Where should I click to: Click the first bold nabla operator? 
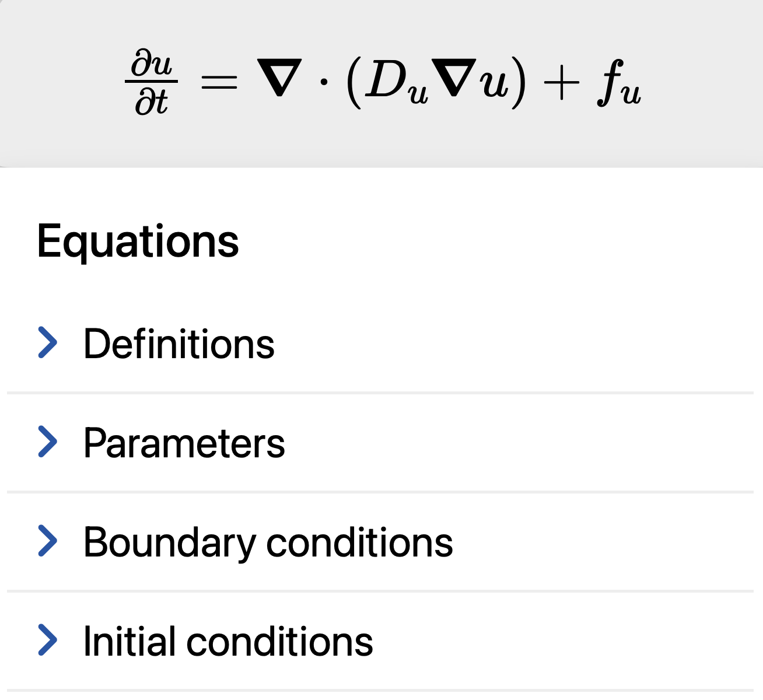click(x=279, y=79)
